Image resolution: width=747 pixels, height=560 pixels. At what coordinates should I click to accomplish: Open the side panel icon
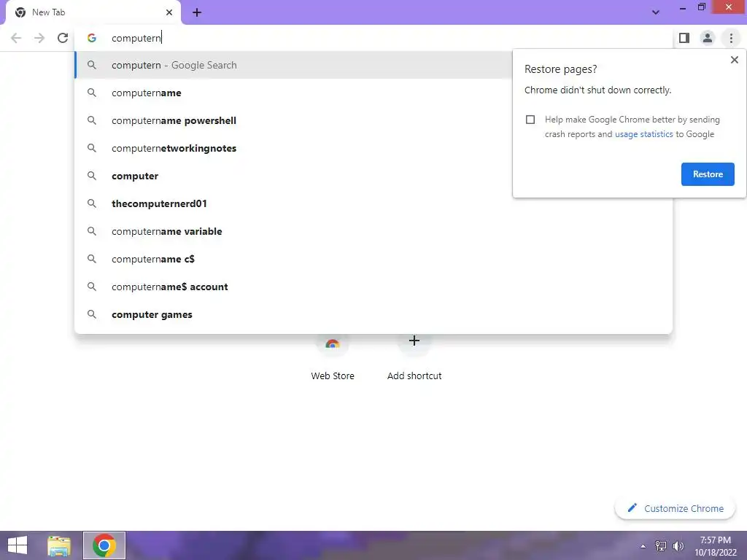(x=684, y=38)
